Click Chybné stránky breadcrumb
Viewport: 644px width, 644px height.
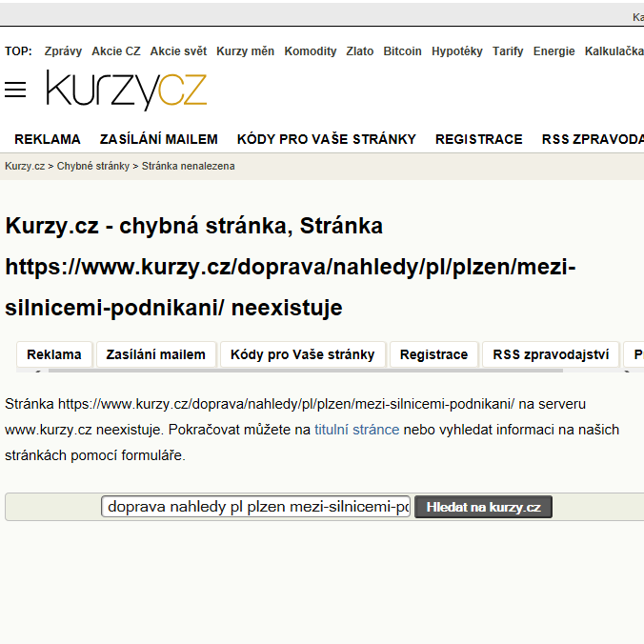pos(92,167)
